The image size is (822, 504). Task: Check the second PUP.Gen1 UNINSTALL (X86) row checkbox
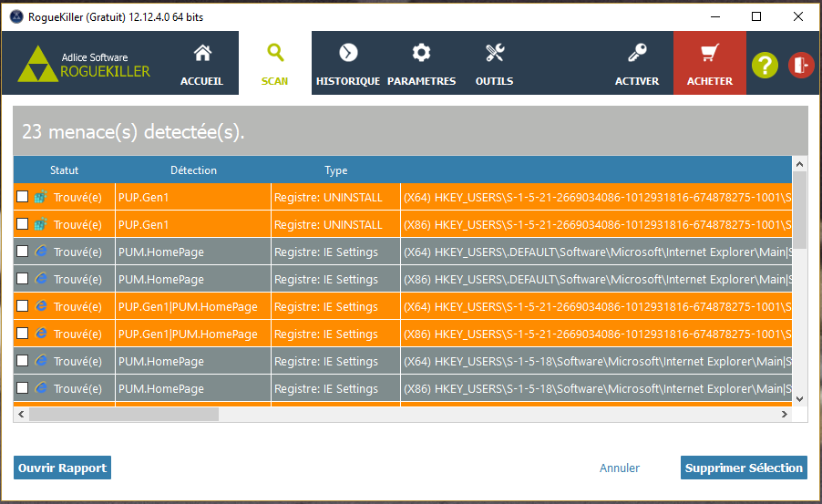(22, 224)
